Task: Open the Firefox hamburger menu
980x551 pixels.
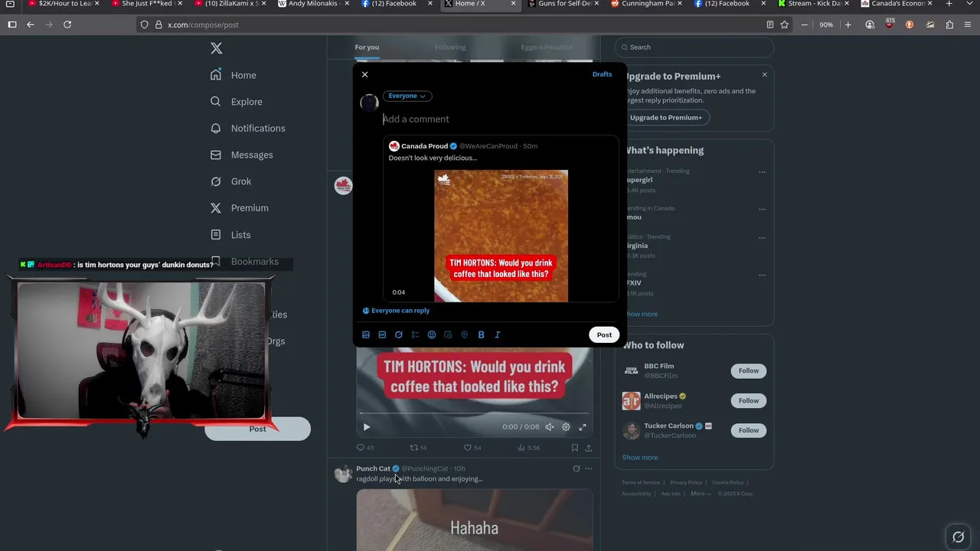Action: point(968,24)
